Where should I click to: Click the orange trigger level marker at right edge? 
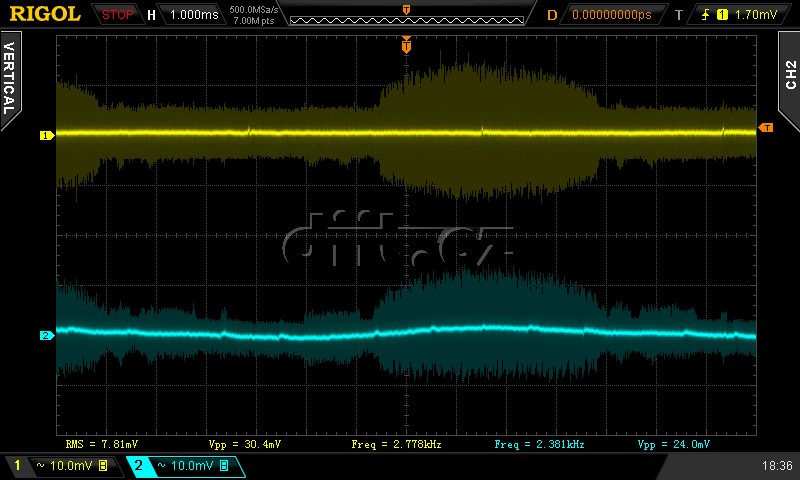[x=765, y=127]
